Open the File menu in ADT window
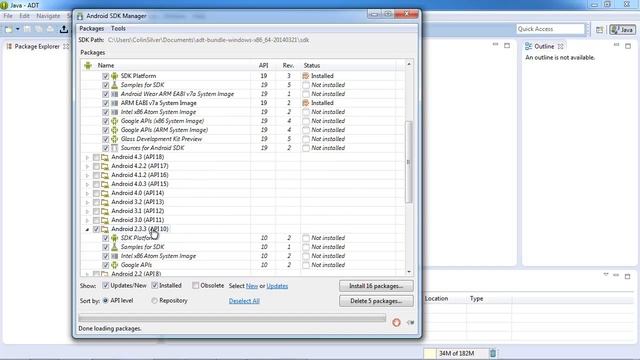 point(8,16)
